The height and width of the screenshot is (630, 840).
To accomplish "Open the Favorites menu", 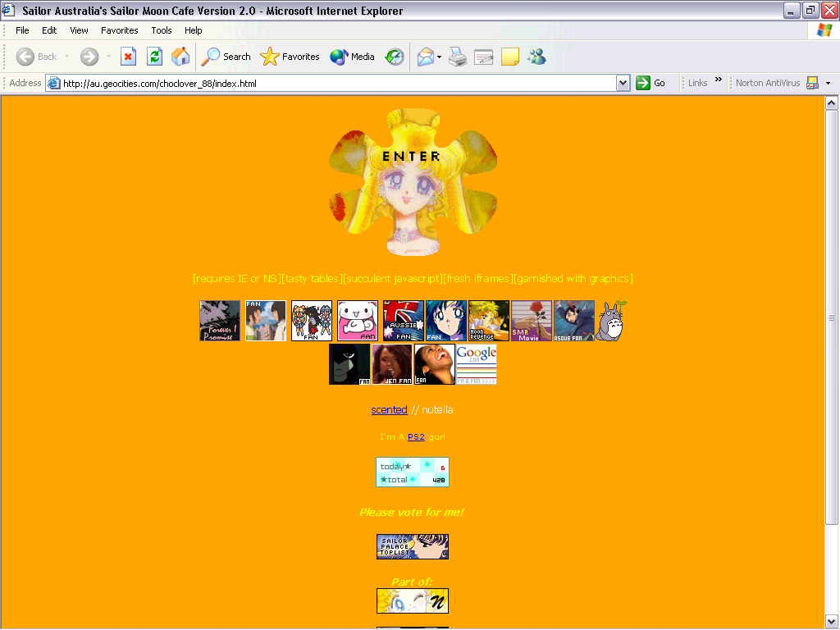I will [120, 30].
